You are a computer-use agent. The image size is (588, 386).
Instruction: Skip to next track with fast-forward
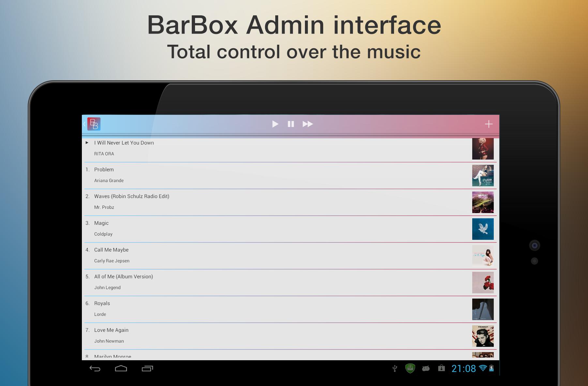click(x=308, y=124)
